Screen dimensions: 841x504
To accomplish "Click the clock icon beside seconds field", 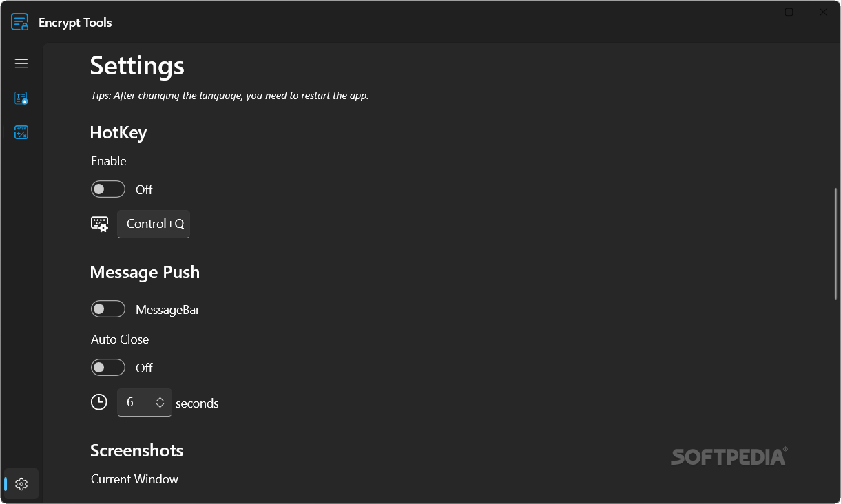I will (x=99, y=402).
